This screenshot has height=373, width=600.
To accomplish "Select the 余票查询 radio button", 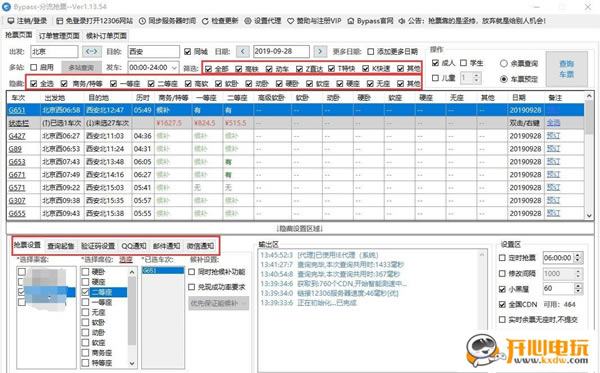I will (504, 64).
